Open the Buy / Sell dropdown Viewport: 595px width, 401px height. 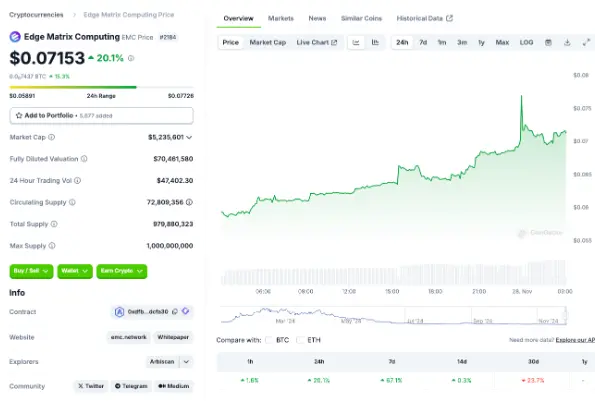click(x=31, y=271)
